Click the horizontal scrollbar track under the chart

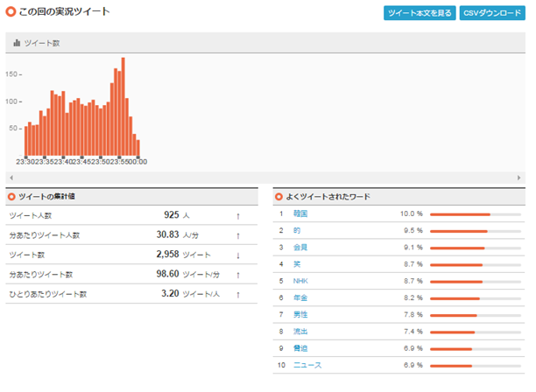265,178
